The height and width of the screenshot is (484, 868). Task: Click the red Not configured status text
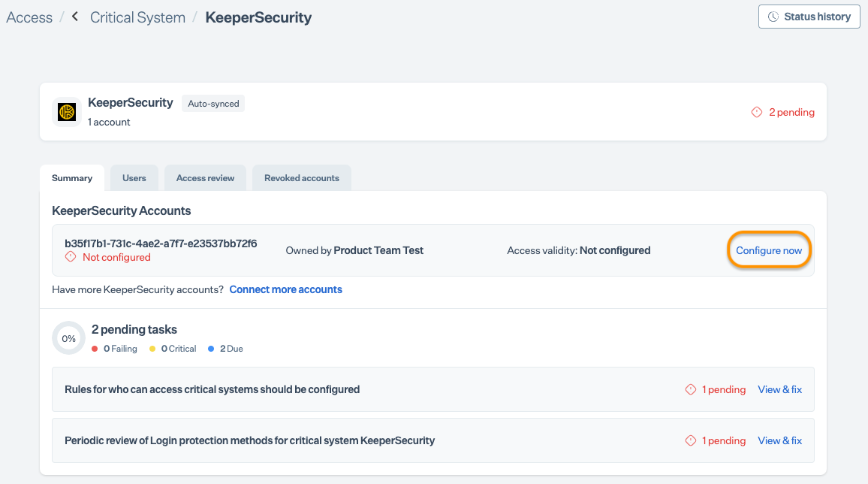point(116,257)
